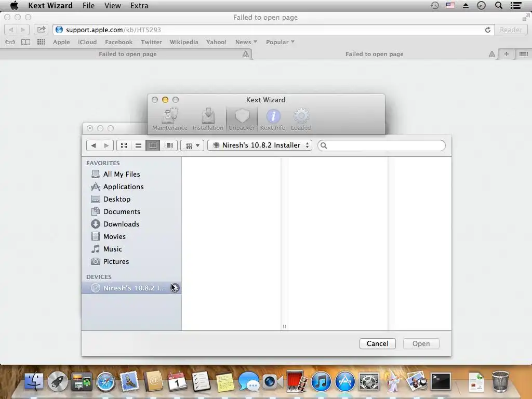Viewport: 532px width, 399px height.
Task: Open iTunes from the Dock
Action: (321, 381)
